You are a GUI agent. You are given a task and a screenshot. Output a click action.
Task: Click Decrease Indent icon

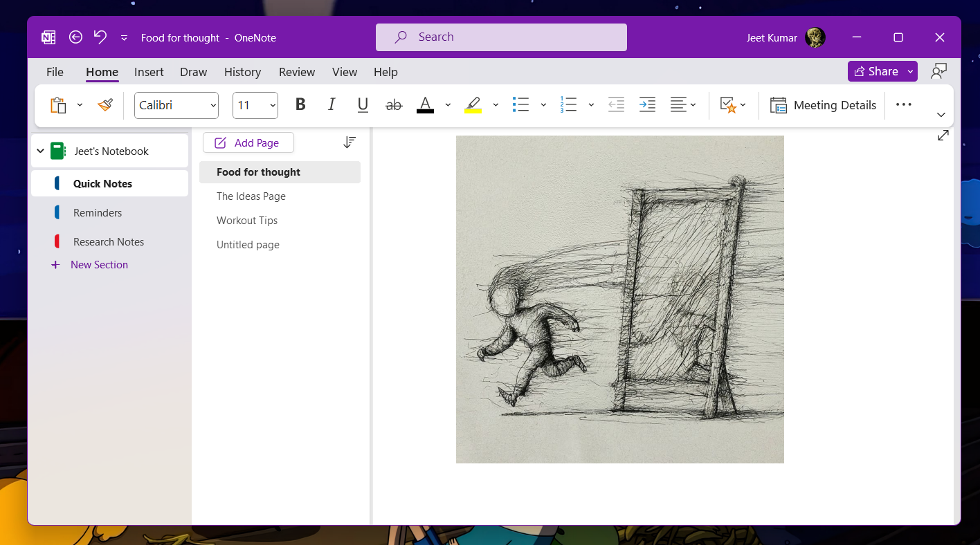click(616, 105)
